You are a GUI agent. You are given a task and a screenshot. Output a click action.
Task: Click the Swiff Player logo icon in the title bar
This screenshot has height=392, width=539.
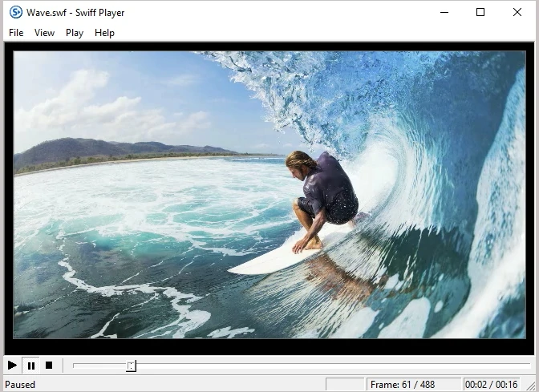[16, 12]
